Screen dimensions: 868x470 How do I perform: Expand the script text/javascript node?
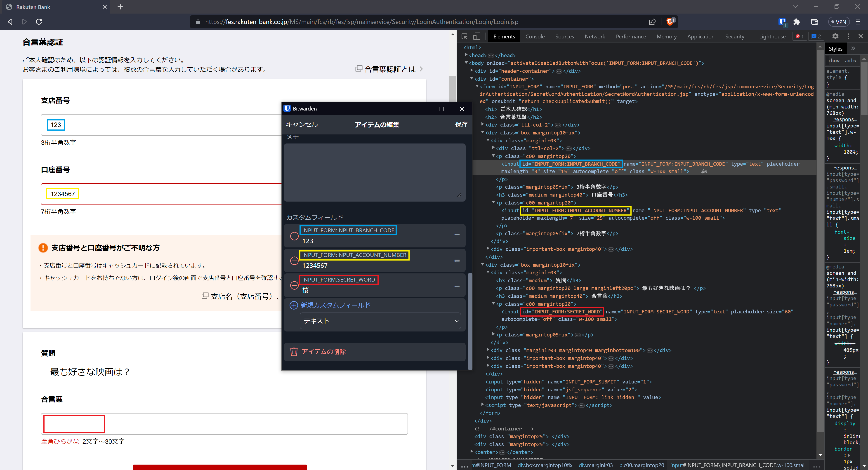483,405
